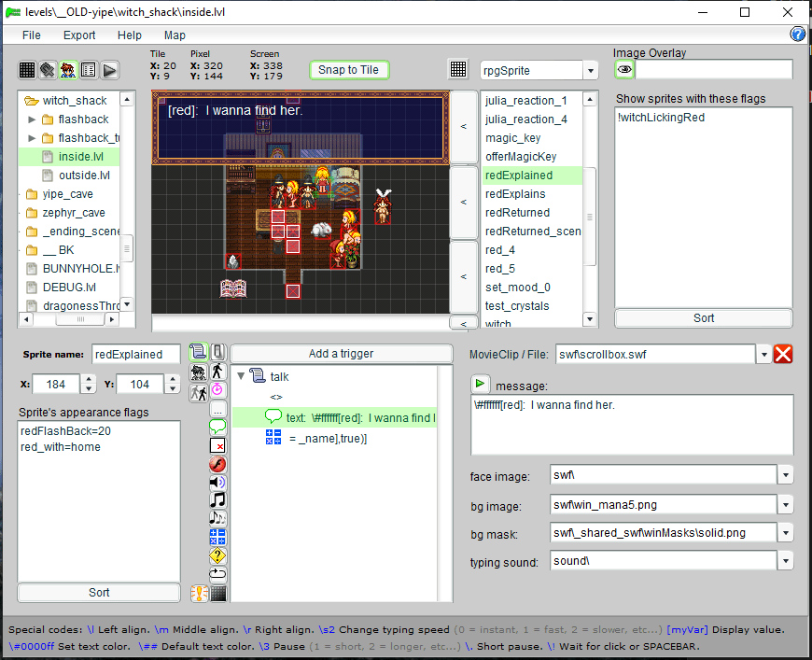Toggle the tile grid button in top toolbar
The image size is (812, 660).
458,70
